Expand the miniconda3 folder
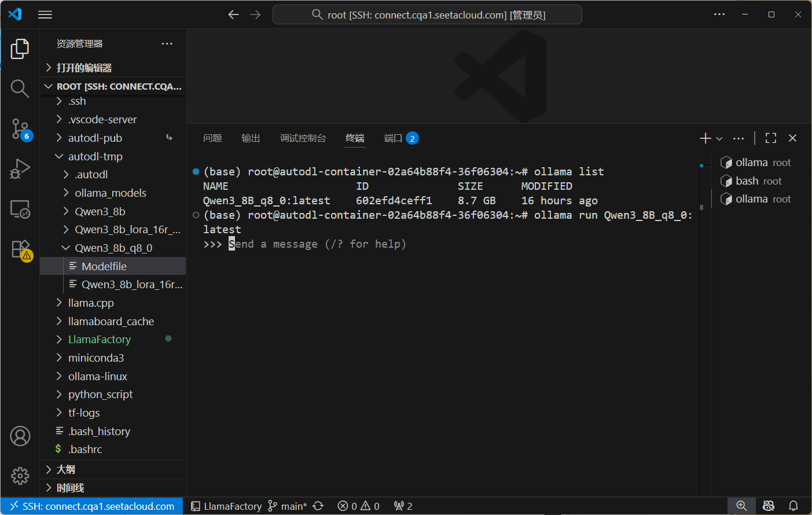This screenshot has height=515, width=812. 113,358
